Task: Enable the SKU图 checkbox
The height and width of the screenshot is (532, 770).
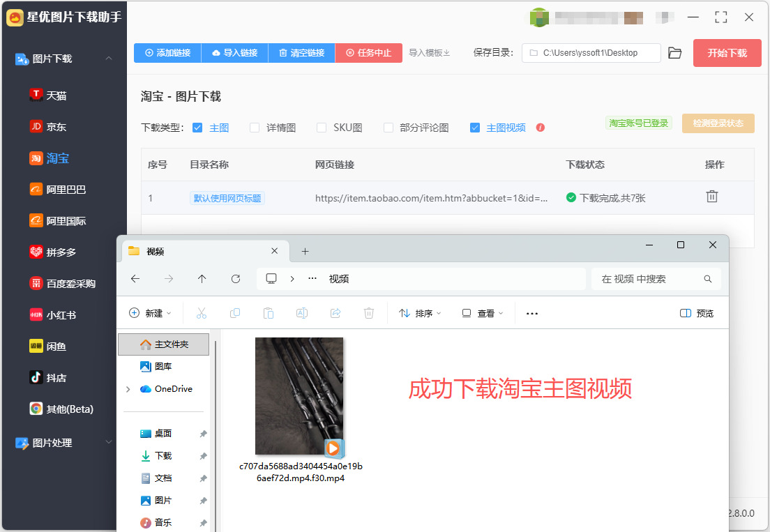Action: pyautogui.click(x=321, y=128)
